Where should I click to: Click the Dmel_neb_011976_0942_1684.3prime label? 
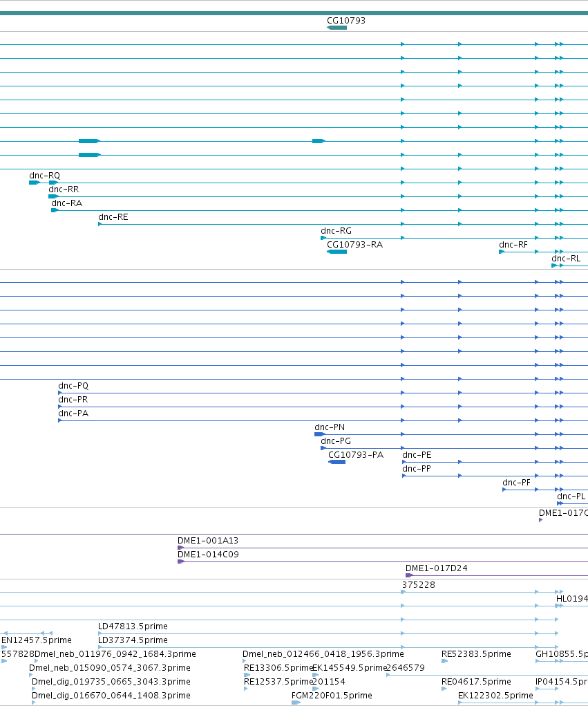point(115,654)
